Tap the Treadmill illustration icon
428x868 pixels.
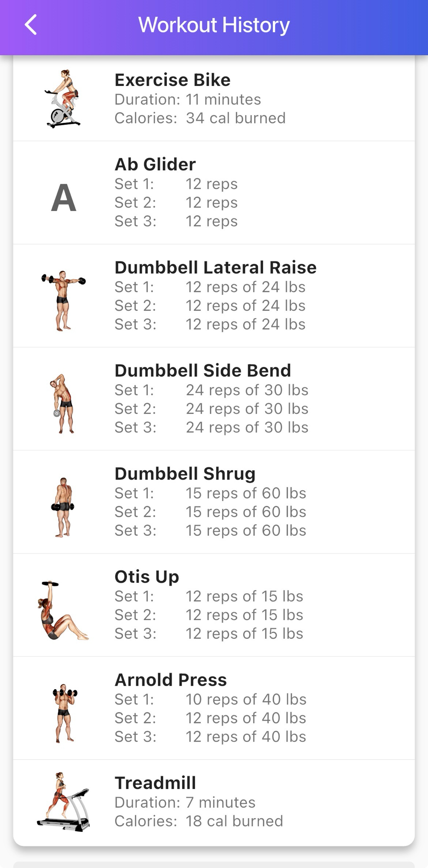point(63,802)
